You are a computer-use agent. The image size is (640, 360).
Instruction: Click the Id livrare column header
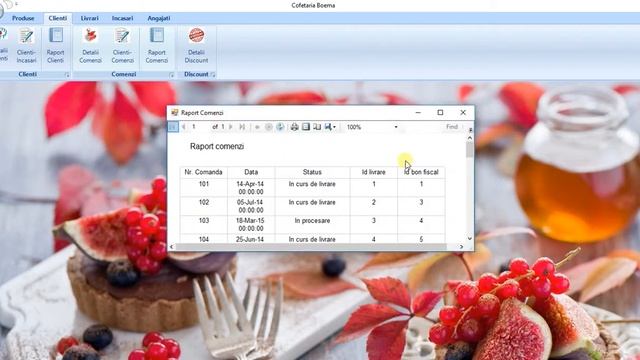[x=373, y=172]
